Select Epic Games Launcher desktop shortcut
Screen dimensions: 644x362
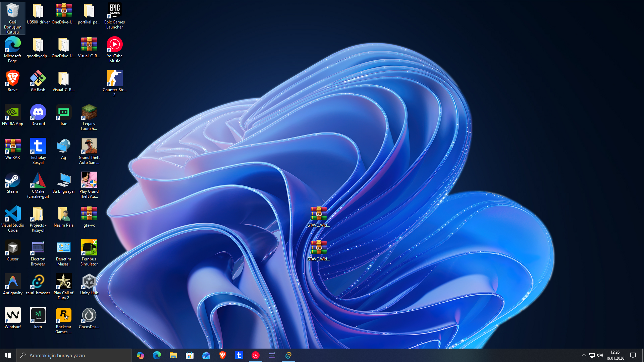[x=114, y=16]
